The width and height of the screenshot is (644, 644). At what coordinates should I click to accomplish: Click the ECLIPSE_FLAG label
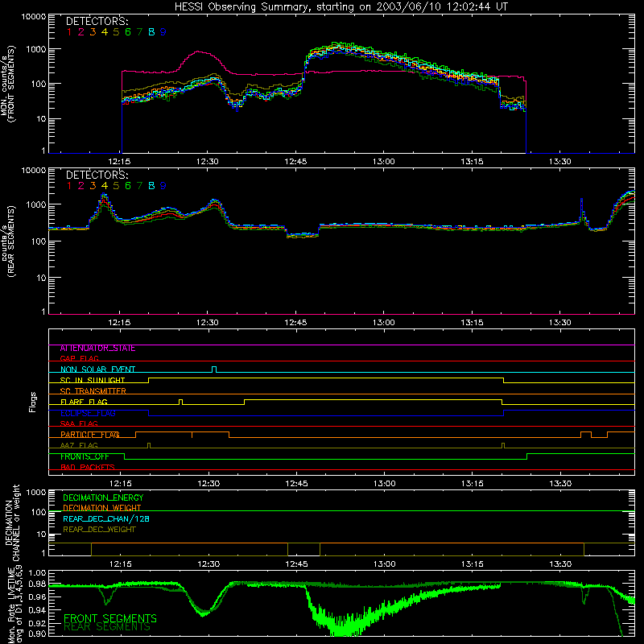(x=88, y=413)
